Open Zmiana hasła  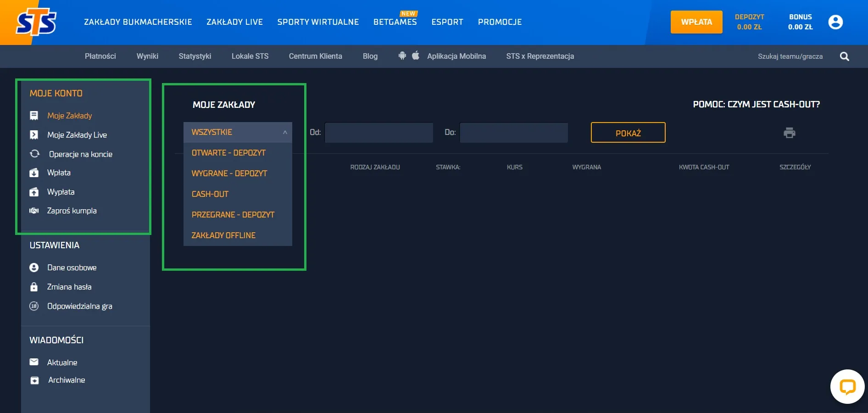[x=69, y=287]
